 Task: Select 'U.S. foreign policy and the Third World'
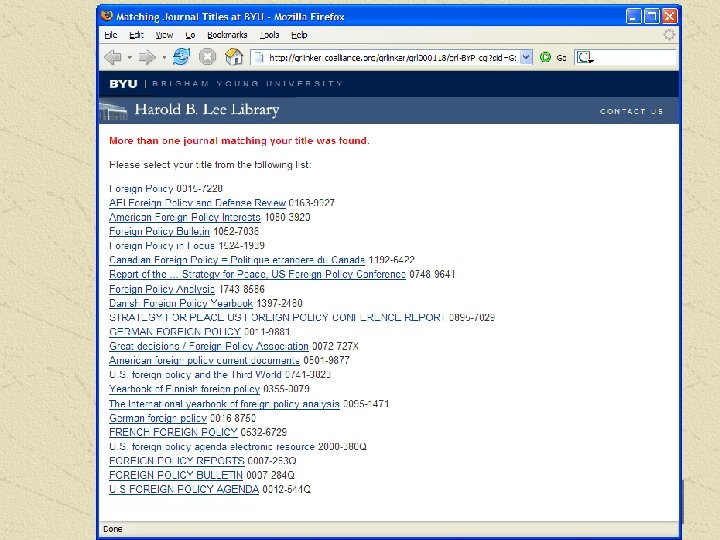195,375
